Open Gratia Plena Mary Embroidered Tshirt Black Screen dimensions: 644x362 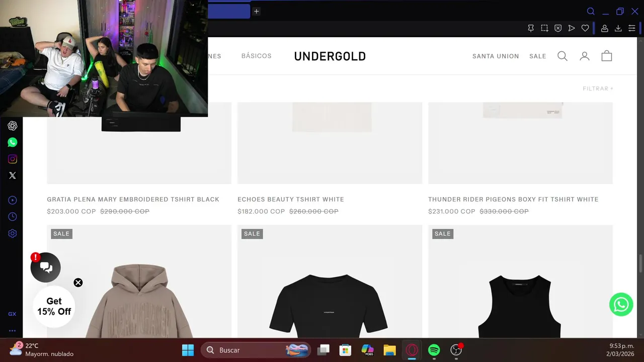tap(133, 199)
